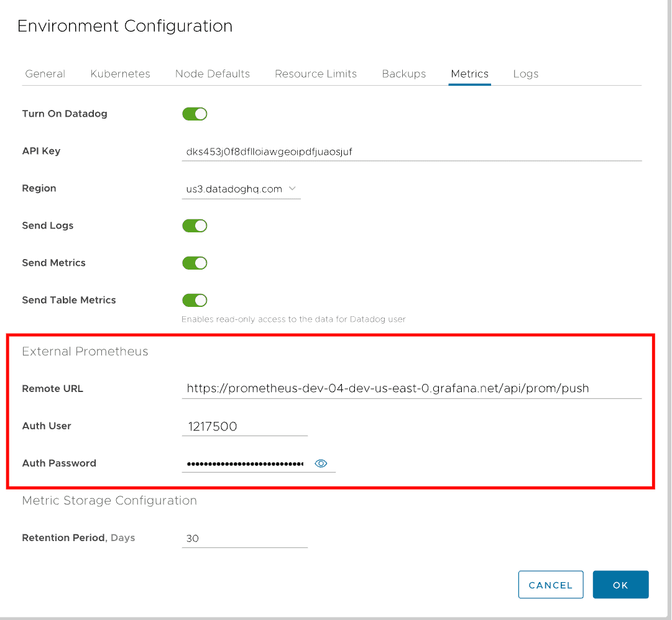View the Logs tab
672x620 pixels.
click(x=525, y=73)
